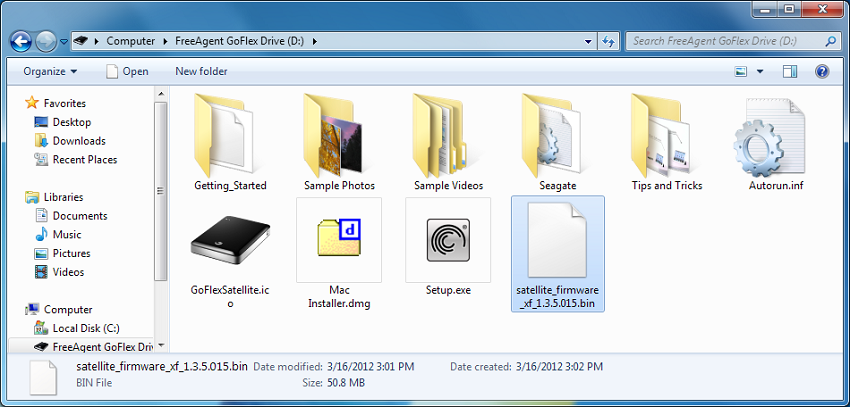
Task: Click the Refresh button beside address bar
Action: point(608,41)
